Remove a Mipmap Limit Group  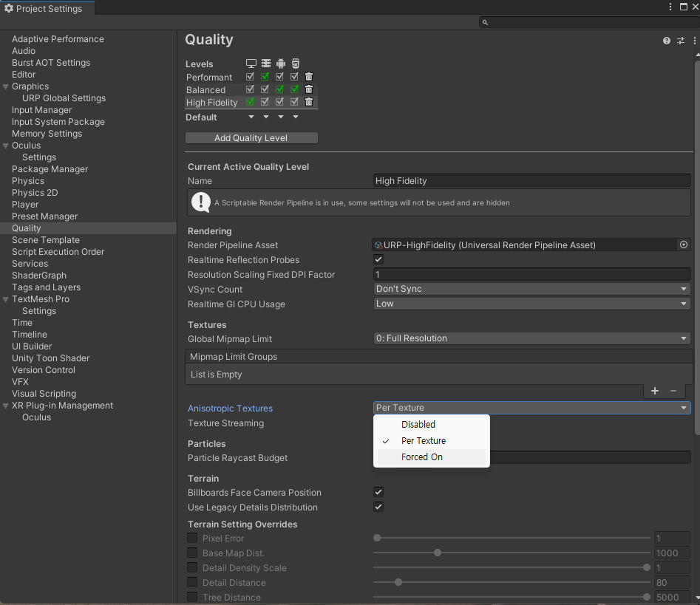pyautogui.click(x=673, y=391)
